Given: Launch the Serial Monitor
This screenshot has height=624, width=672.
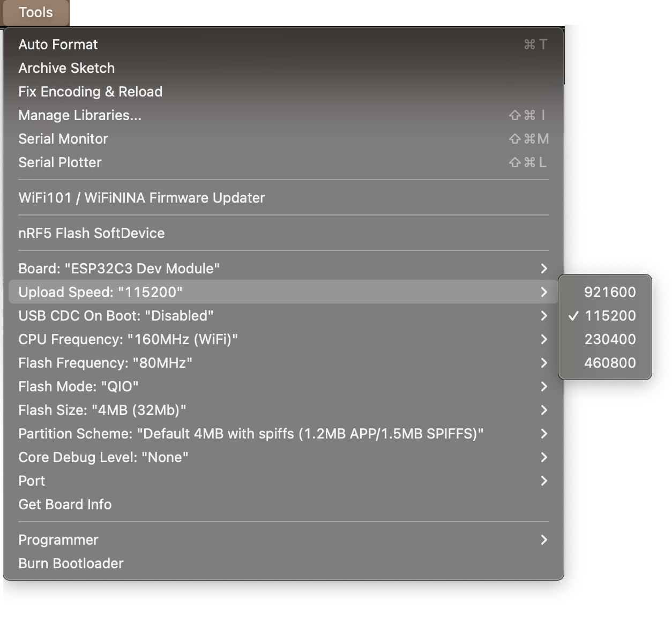Looking at the screenshot, I should coord(63,139).
